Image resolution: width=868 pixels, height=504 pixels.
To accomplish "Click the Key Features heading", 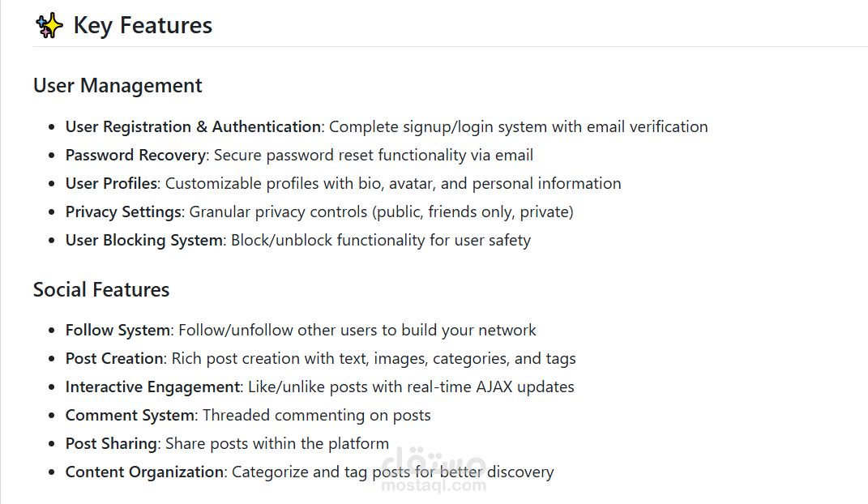I will pos(143,26).
